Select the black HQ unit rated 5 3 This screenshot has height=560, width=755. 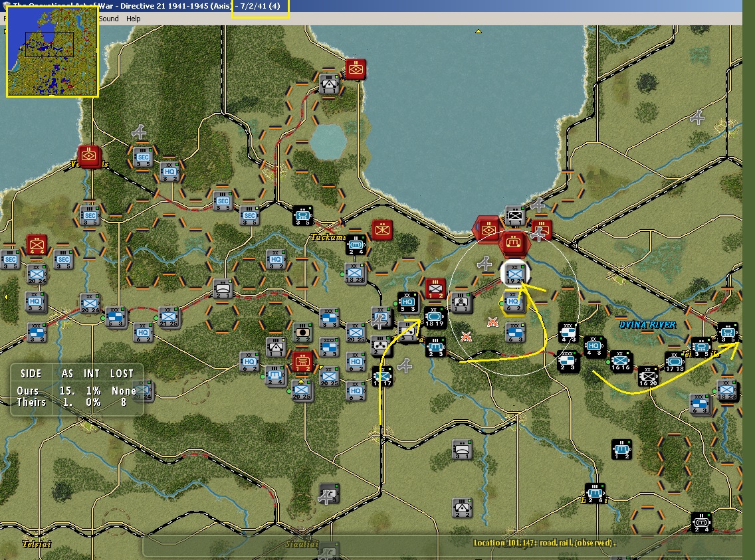(x=408, y=302)
